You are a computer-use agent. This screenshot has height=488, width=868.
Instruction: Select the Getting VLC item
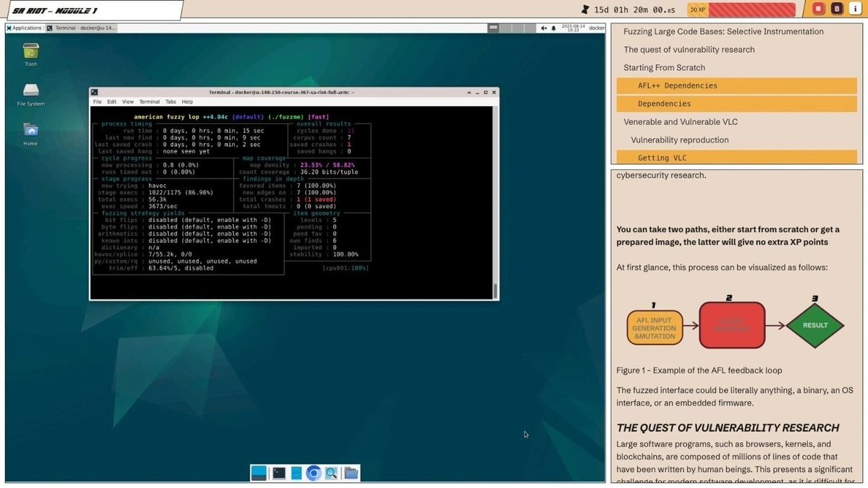click(x=736, y=157)
